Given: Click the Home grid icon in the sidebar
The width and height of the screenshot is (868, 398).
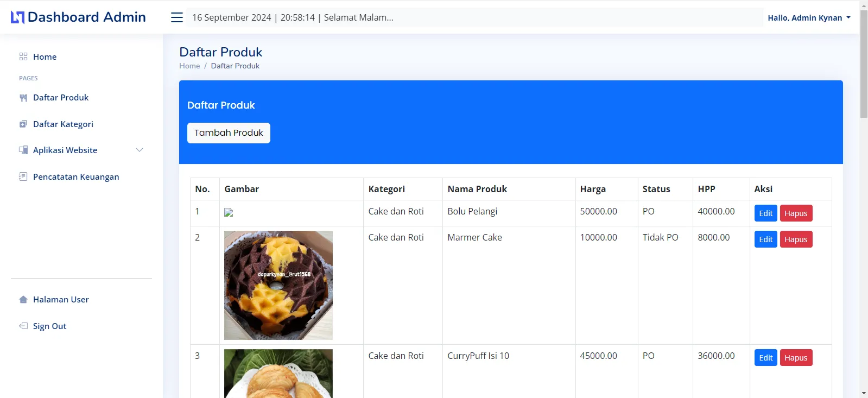Looking at the screenshot, I should pyautogui.click(x=23, y=56).
